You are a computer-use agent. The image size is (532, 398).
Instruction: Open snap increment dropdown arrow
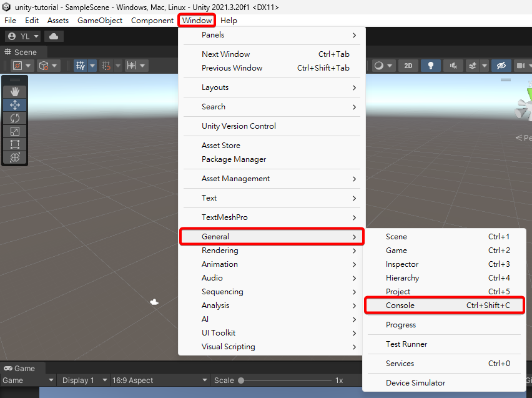(x=142, y=66)
